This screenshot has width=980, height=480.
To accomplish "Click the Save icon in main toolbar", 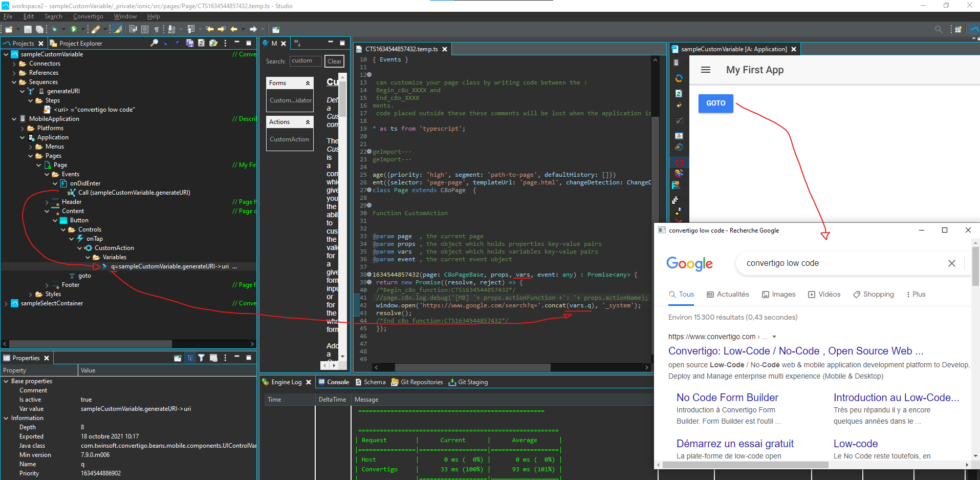I will pyautogui.click(x=28, y=29).
